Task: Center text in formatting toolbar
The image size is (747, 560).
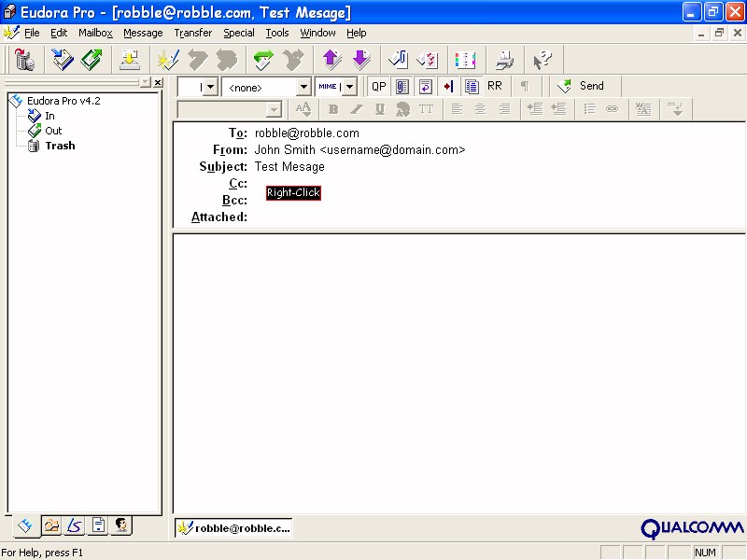Action: click(x=480, y=109)
